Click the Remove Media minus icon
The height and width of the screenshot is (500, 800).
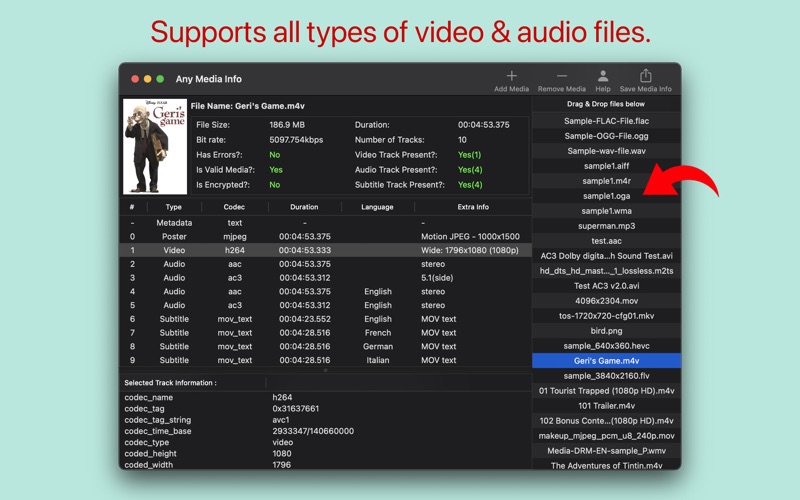(562, 76)
